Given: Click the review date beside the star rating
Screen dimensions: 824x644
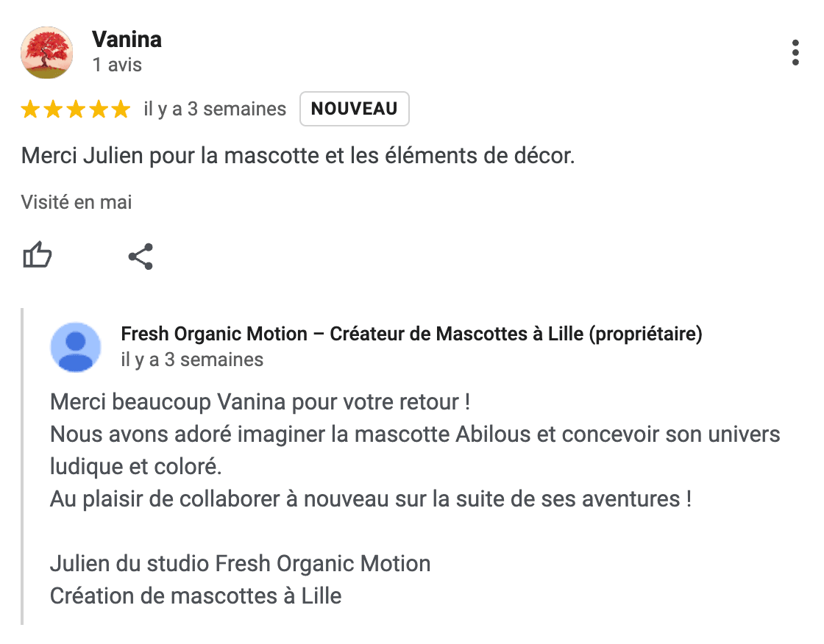Looking at the screenshot, I should coord(215,110).
